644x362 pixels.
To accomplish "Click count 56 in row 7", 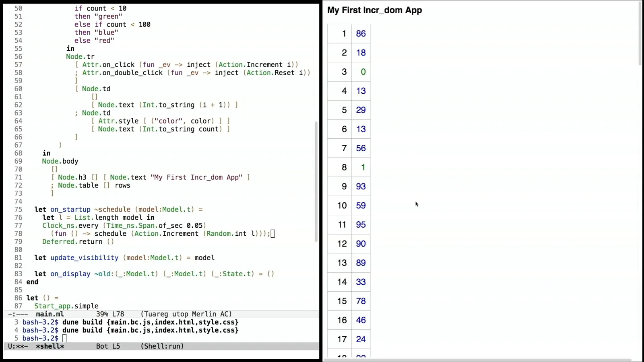I will click(x=361, y=148).
